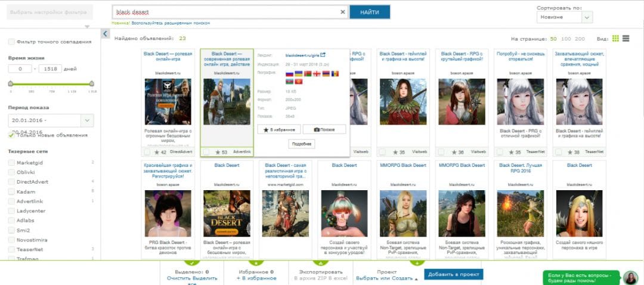This screenshot has width=644, height=285.
Task: Click the В избранное button in popup
Action: pyautogui.click(x=279, y=129)
